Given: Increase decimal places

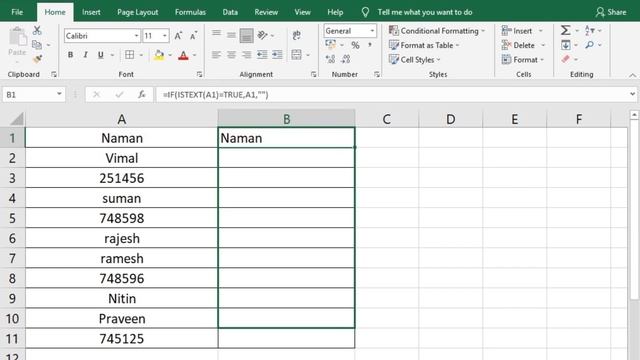Looking at the screenshot, I should [x=331, y=59].
